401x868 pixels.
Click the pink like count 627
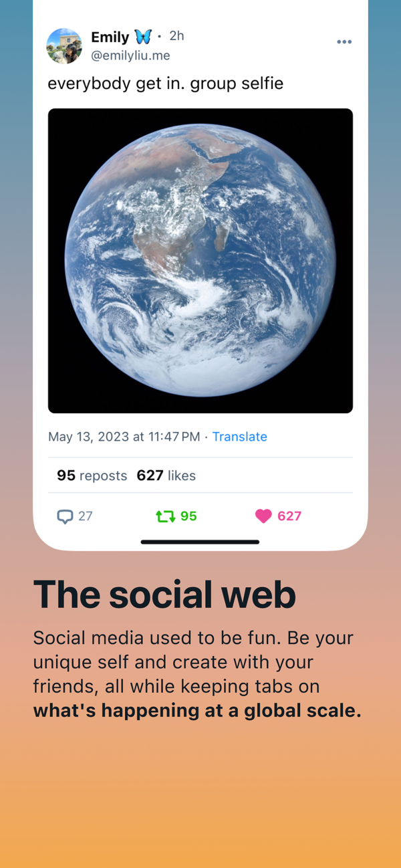point(289,516)
